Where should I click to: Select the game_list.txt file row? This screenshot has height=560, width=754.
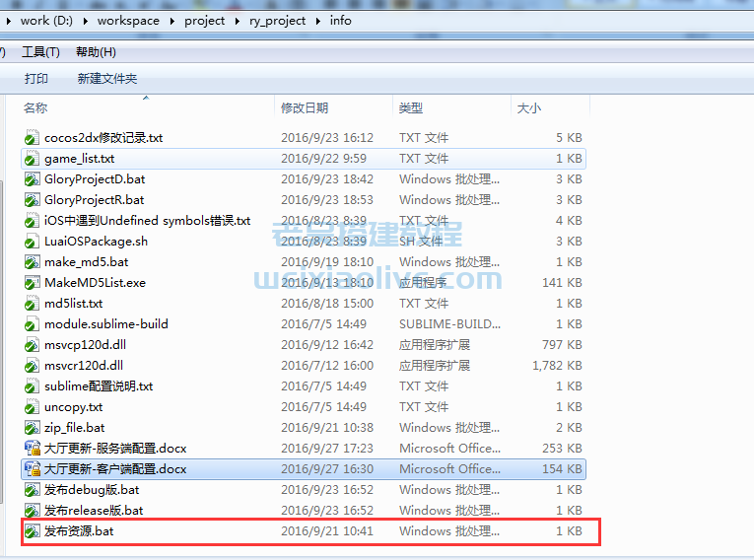pos(79,159)
